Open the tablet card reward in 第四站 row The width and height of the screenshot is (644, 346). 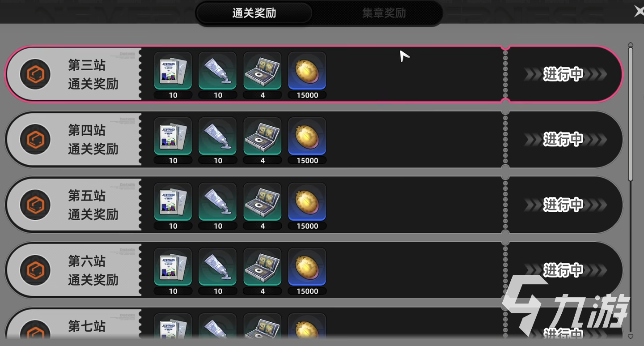[173, 137]
